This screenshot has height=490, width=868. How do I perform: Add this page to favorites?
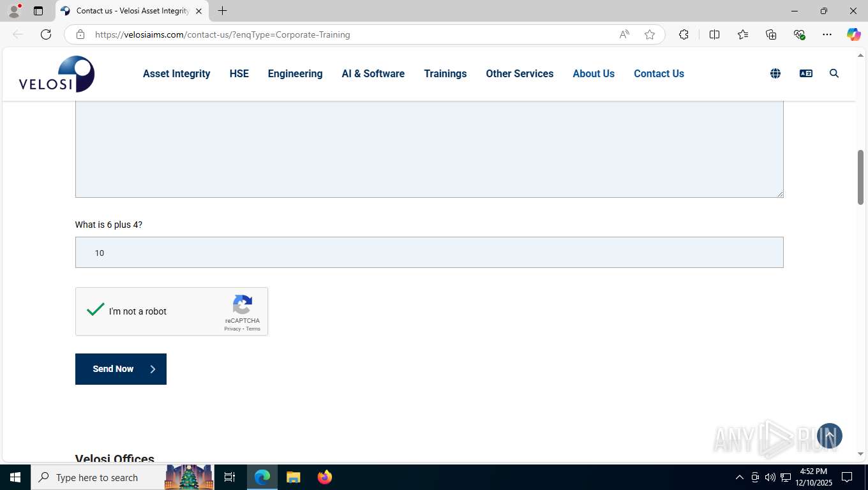(x=650, y=34)
